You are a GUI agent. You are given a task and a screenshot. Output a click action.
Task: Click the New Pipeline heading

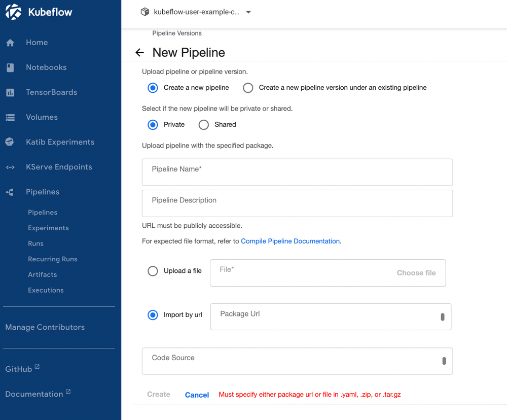coord(189,52)
